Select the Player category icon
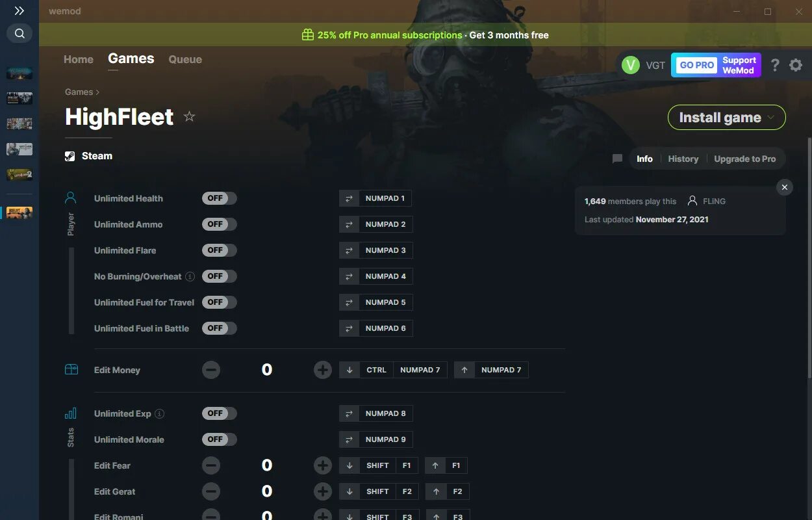Screen dimensions: 812x520 tap(71, 198)
